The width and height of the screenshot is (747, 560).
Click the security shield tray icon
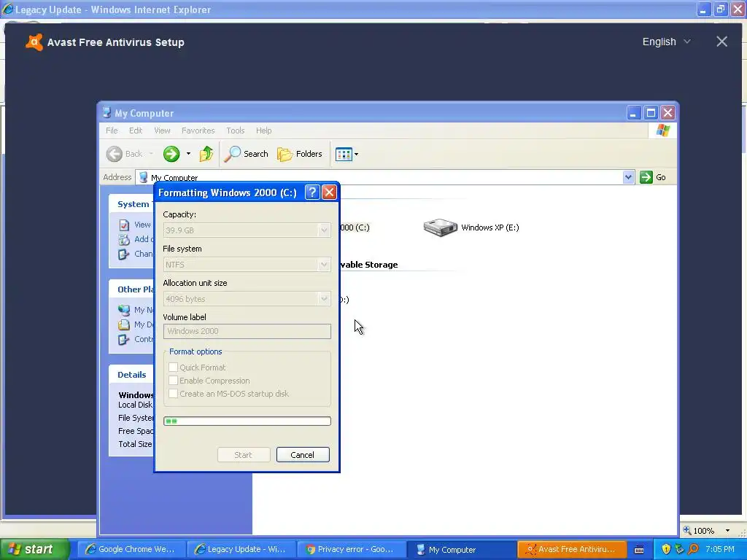point(666,549)
